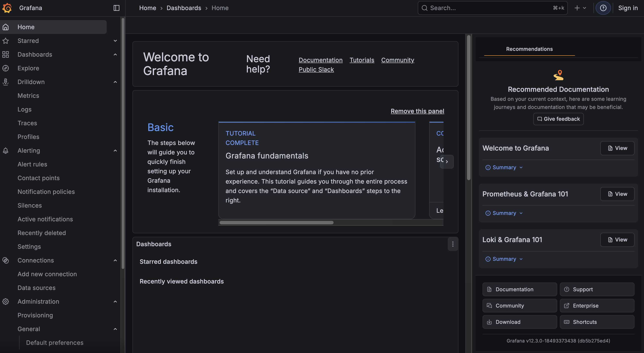This screenshot has width=644, height=353.
Task: Select the Home icon in sidebar
Action: coord(6,27)
